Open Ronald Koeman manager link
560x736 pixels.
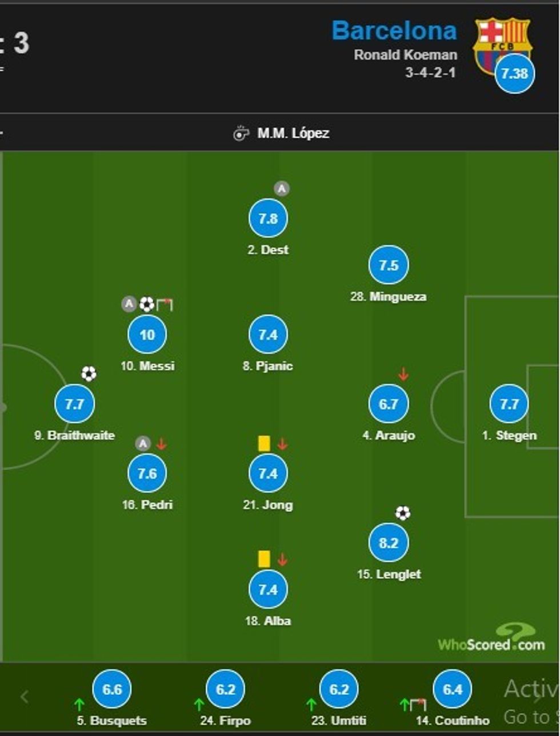(405, 55)
